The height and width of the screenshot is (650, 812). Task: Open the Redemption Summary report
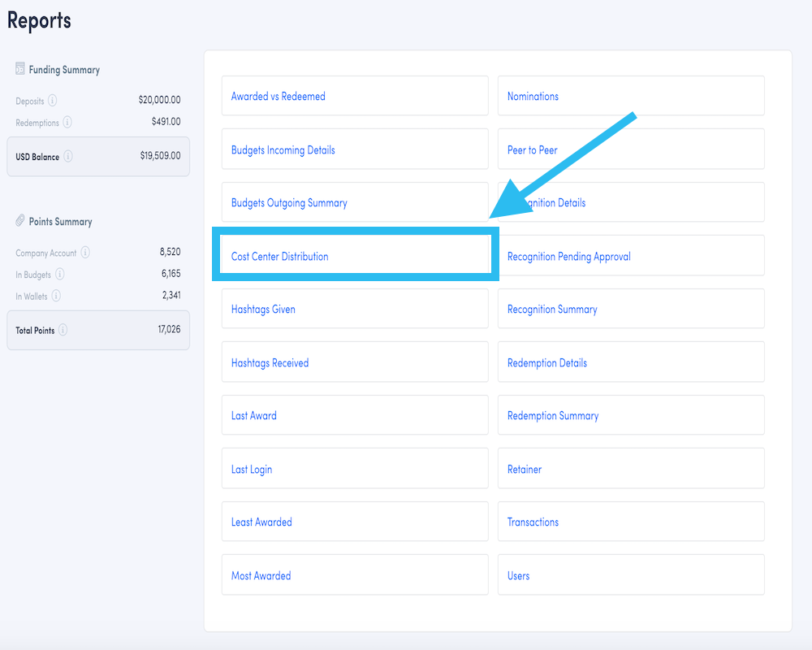pyautogui.click(x=553, y=415)
